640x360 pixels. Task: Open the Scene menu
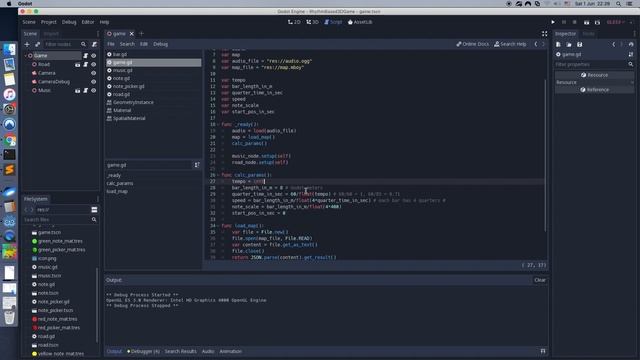pos(29,22)
